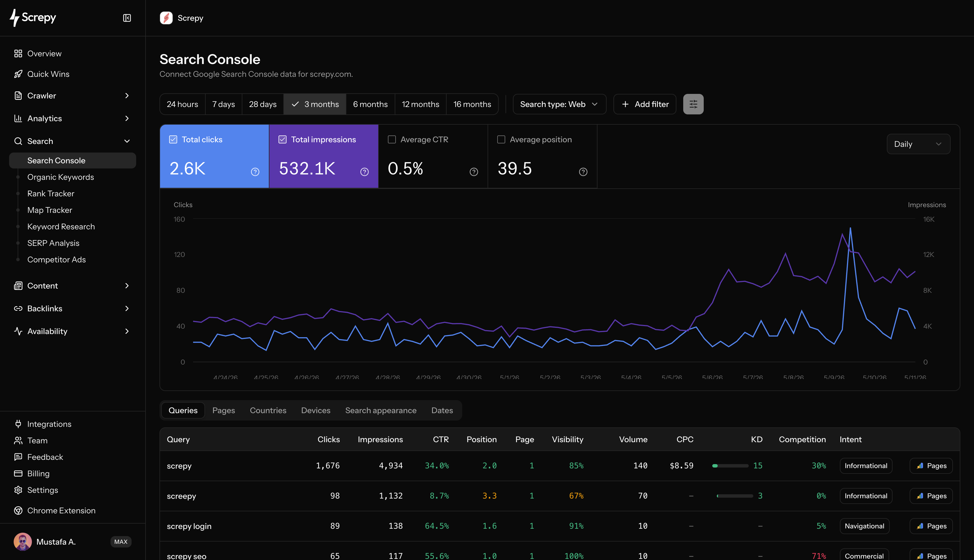Collapse the sidebar with the panel icon
The image size is (974, 560).
(x=127, y=18)
